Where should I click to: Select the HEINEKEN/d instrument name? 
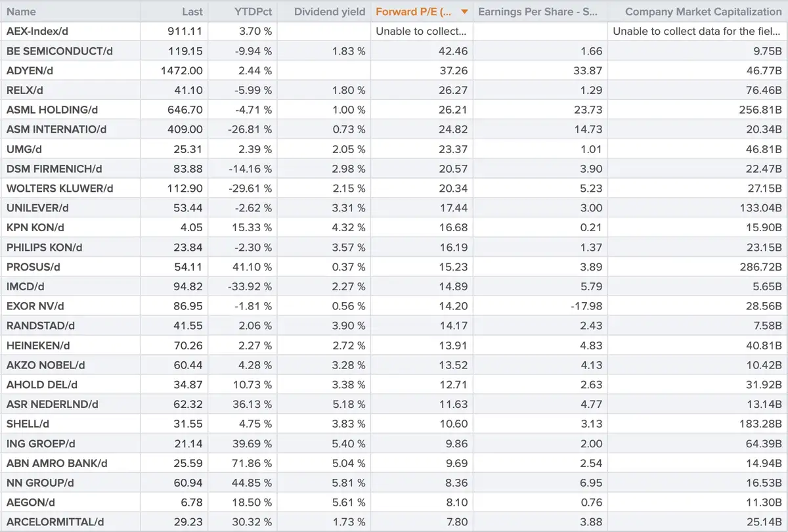pos(38,346)
